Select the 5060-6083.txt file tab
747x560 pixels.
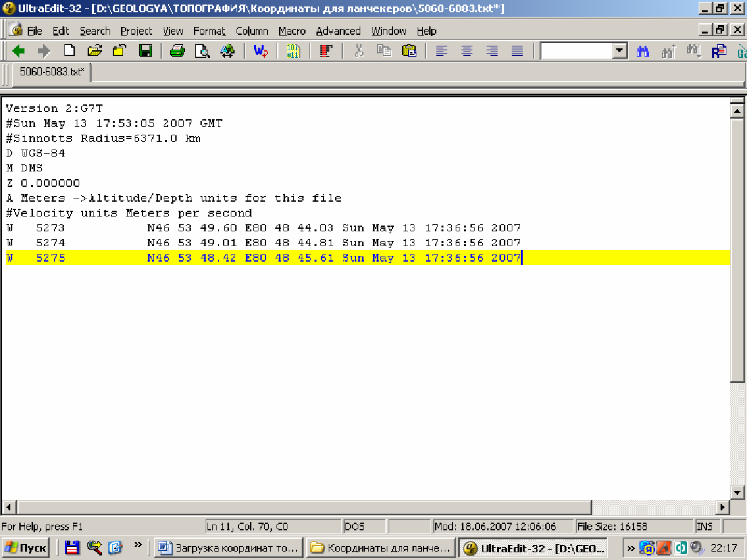(x=52, y=72)
